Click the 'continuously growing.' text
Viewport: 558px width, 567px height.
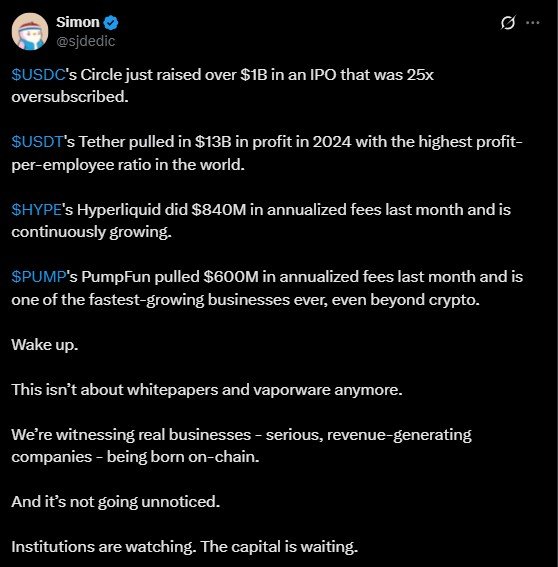91,232
